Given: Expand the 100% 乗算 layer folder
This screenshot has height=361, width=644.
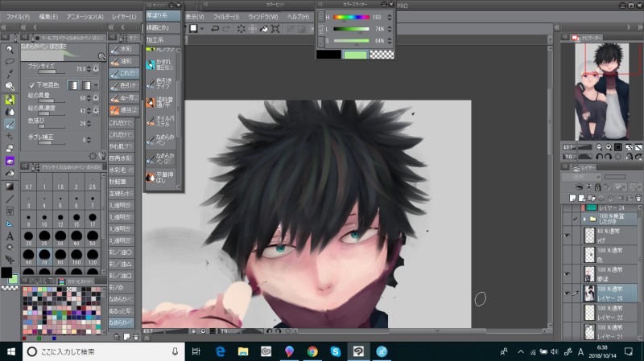Looking at the screenshot, I should pos(584,219).
